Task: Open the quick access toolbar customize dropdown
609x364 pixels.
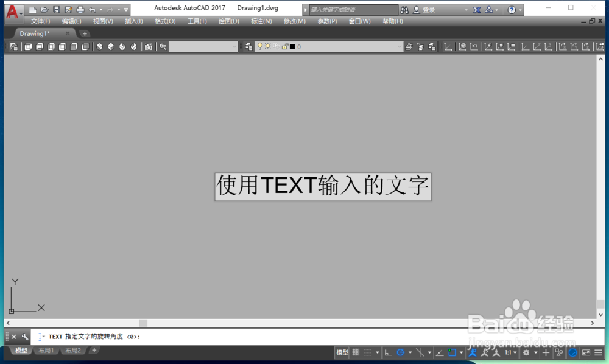Action: coord(126,10)
